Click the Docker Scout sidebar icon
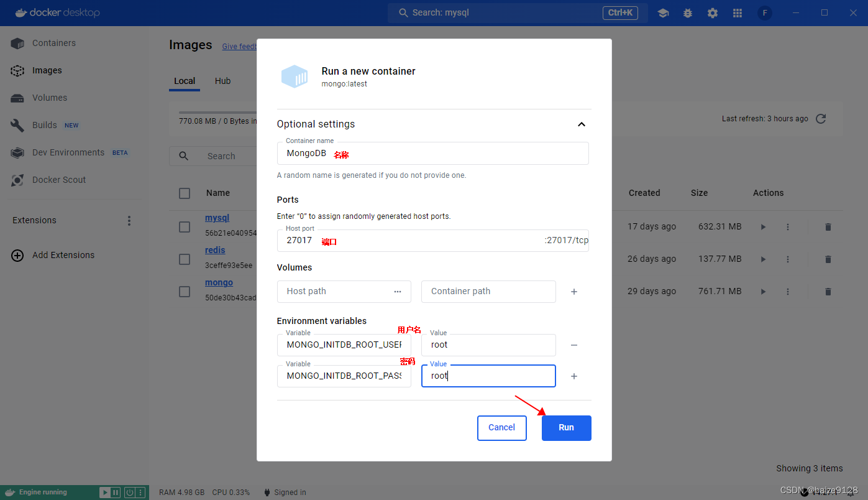 pos(17,180)
